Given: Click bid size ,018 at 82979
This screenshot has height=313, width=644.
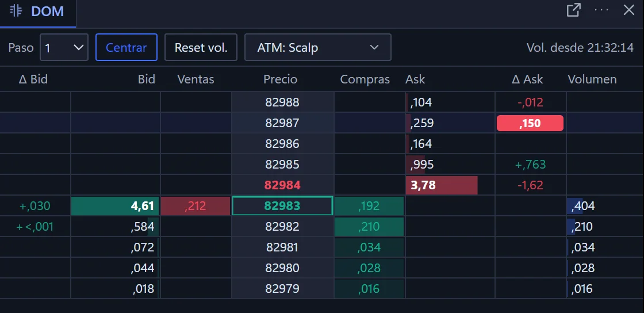Looking at the screenshot, I should coord(144,289).
